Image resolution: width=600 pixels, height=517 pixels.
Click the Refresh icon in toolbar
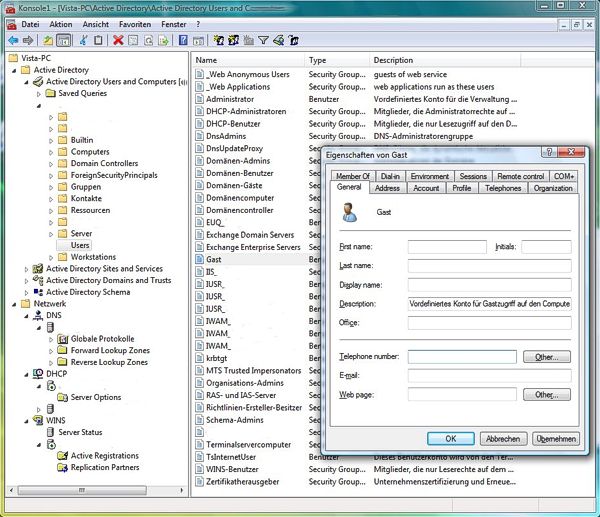pyautogui.click(x=148, y=40)
